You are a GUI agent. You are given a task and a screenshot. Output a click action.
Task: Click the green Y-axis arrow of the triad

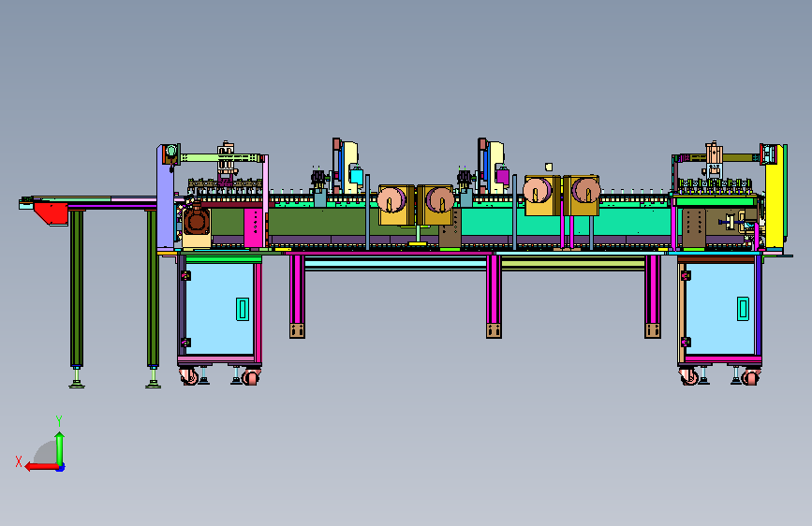(x=60, y=448)
